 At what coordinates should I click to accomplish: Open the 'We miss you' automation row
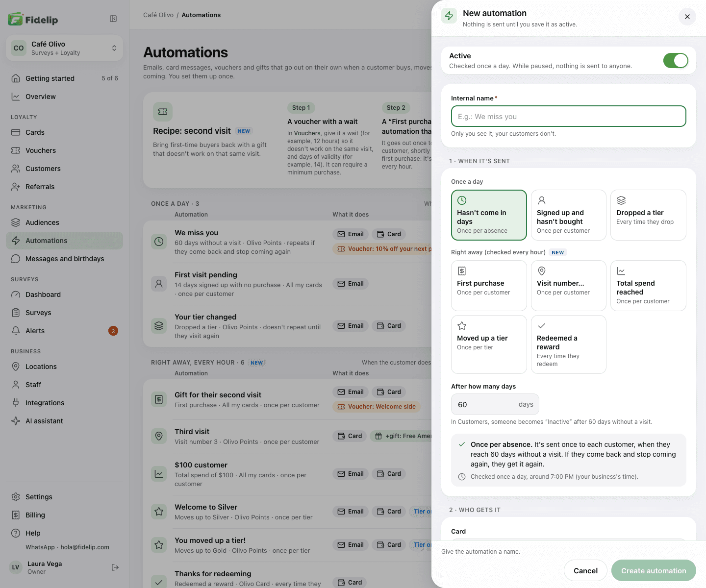(x=287, y=242)
